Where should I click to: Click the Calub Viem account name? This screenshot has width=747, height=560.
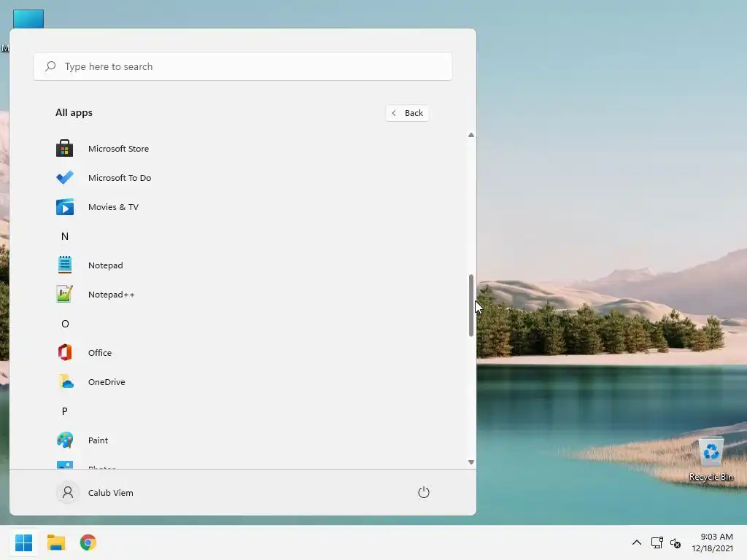[111, 493]
